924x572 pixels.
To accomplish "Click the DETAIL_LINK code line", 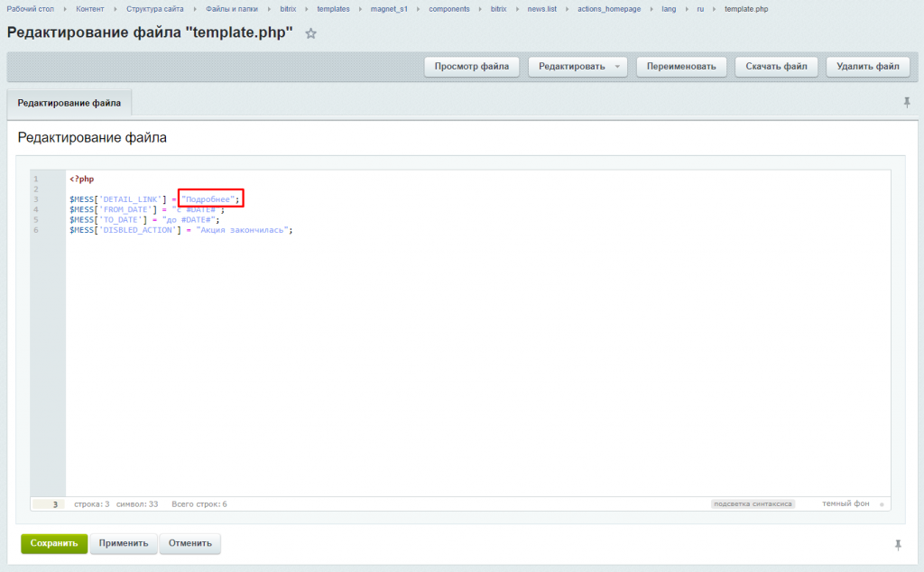I will tap(155, 199).
